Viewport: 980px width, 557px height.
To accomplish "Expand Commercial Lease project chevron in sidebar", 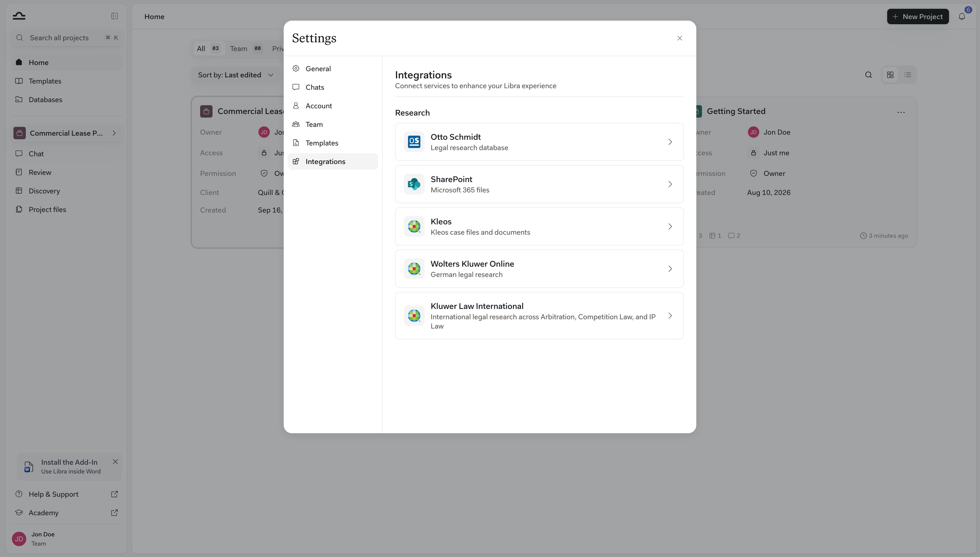I will [x=114, y=133].
